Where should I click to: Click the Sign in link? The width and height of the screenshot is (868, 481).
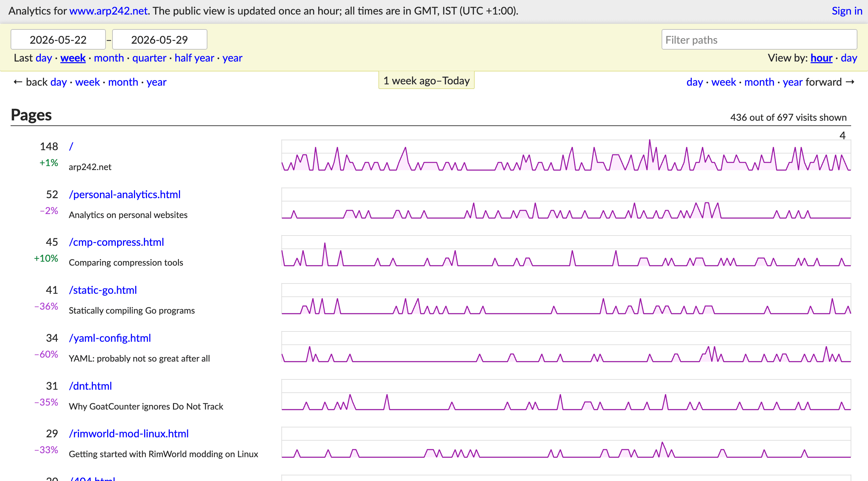pos(847,11)
